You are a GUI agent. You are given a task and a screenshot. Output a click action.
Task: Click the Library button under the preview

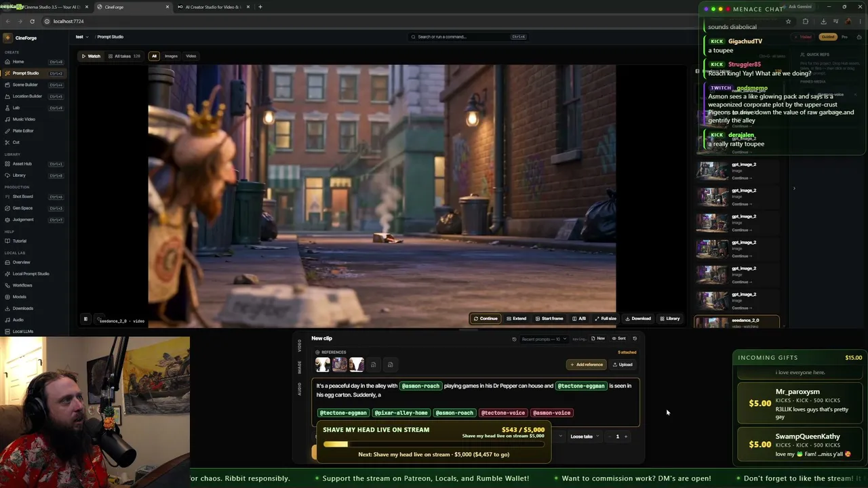[x=670, y=319]
